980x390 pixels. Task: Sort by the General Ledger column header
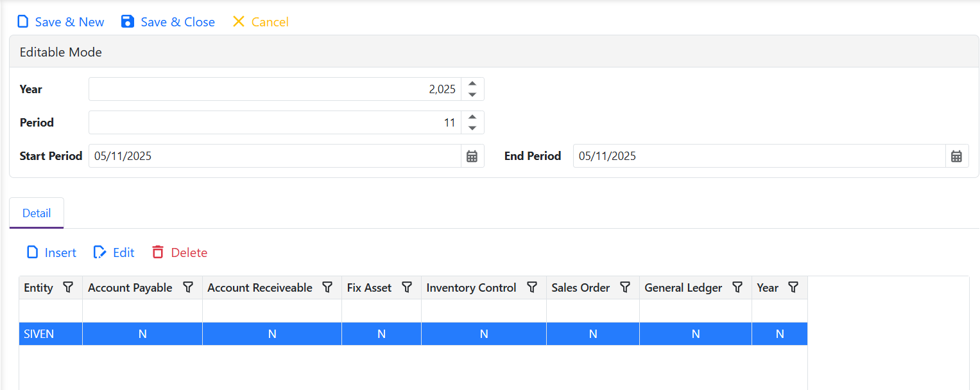pos(683,288)
